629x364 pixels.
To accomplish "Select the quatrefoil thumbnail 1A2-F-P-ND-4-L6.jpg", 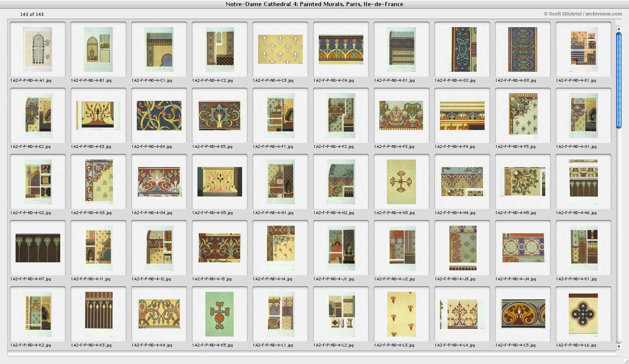I will point(584,314).
